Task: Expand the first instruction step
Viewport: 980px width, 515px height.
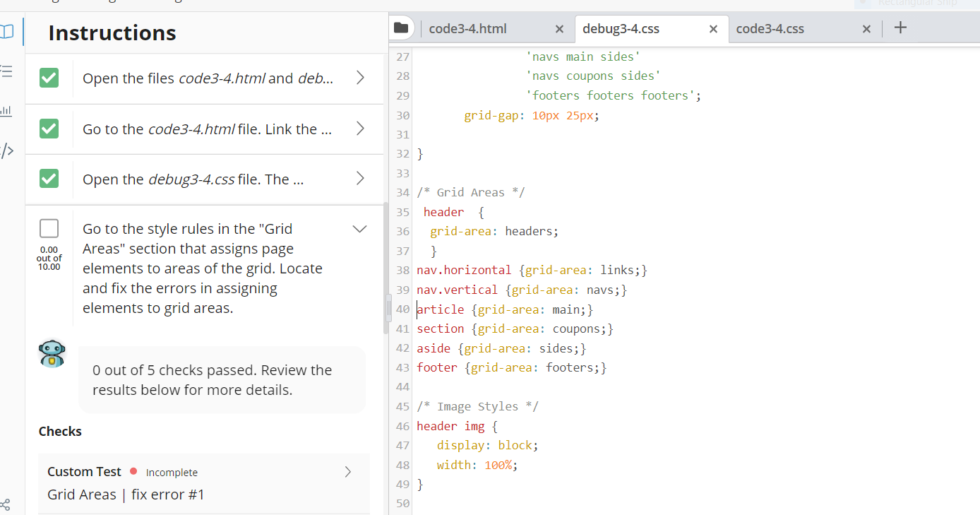Action: coord(360,78)
